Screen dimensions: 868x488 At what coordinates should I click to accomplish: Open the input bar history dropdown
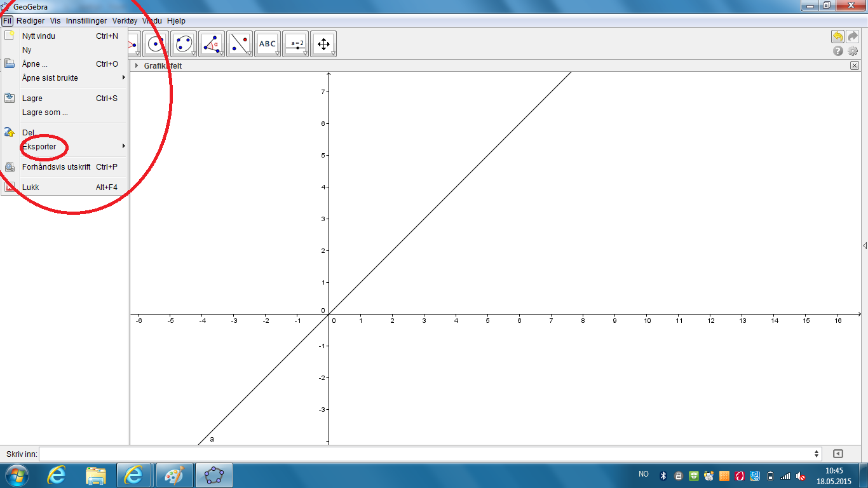[x=817, y=454]
